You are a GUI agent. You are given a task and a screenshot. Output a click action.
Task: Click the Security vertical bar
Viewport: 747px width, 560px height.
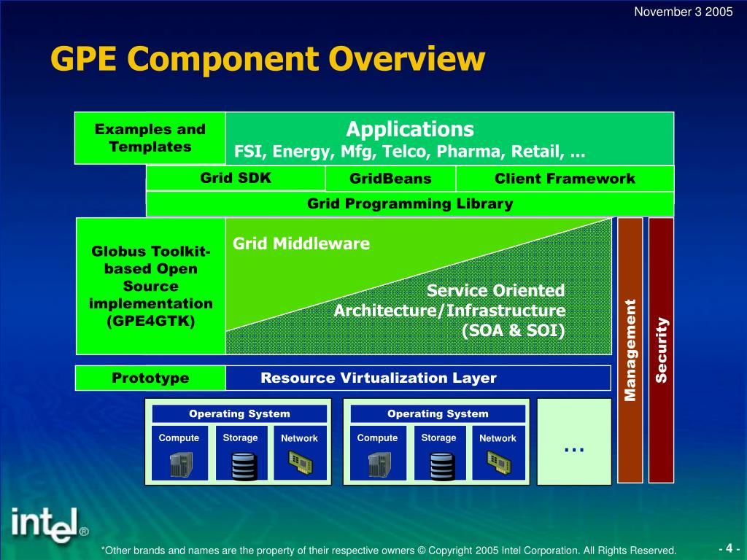[661, 351]
